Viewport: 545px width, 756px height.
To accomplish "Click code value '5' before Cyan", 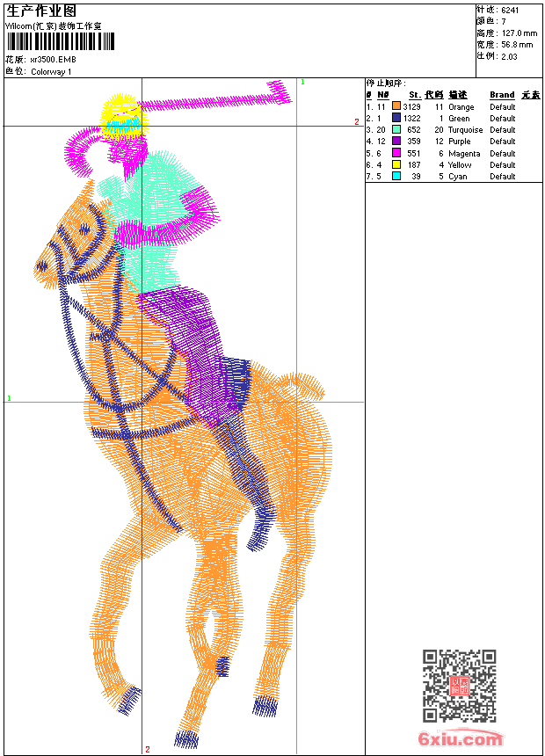I will pyautogui.click(x=440, y=177).
